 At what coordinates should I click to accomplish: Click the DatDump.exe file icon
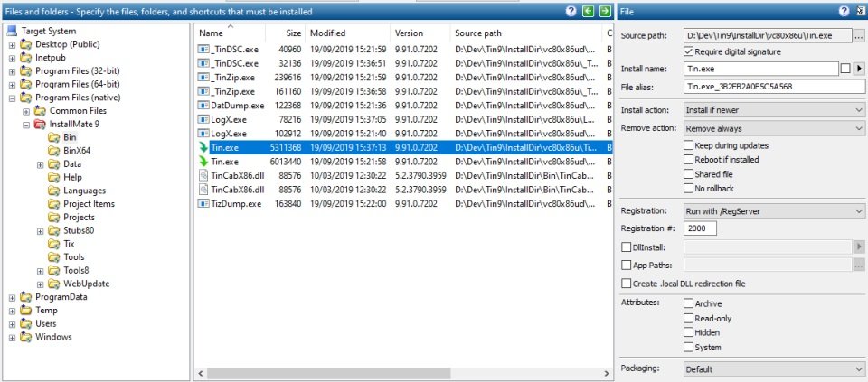203,106
